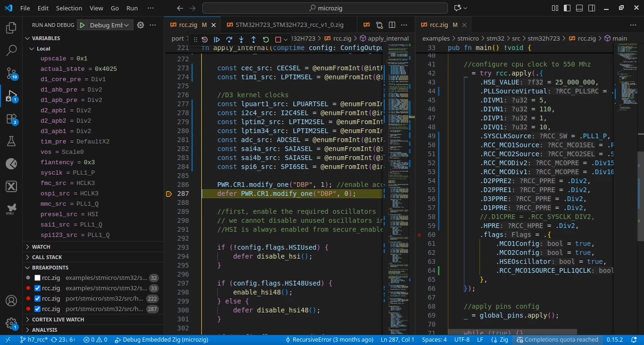Open the Go menu
The image size is (644, 345).
coord(115,8)
